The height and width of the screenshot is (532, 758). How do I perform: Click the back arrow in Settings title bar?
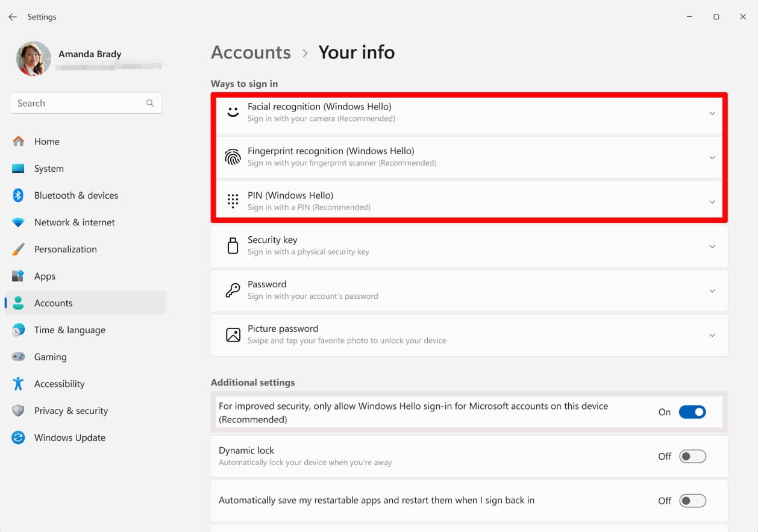pos(13,17)
